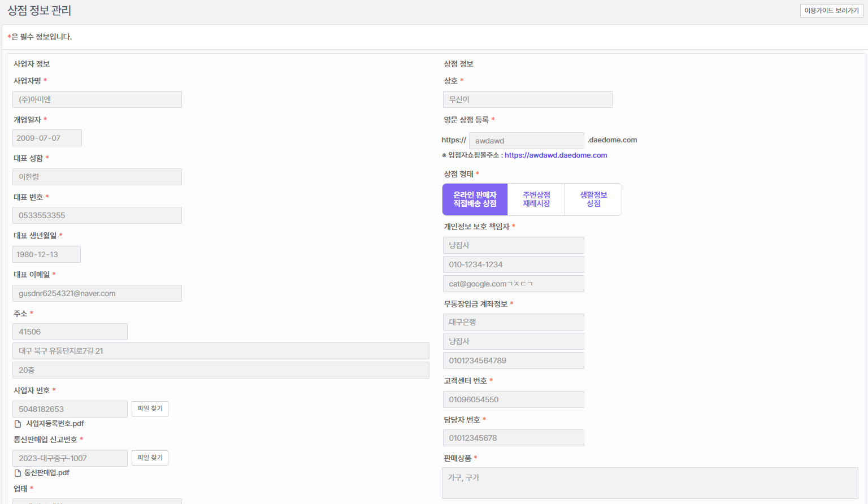Select 온라인 판매자 직접배송 상점 type
This screenshot has width=868, height=504.
coord(475,199)
